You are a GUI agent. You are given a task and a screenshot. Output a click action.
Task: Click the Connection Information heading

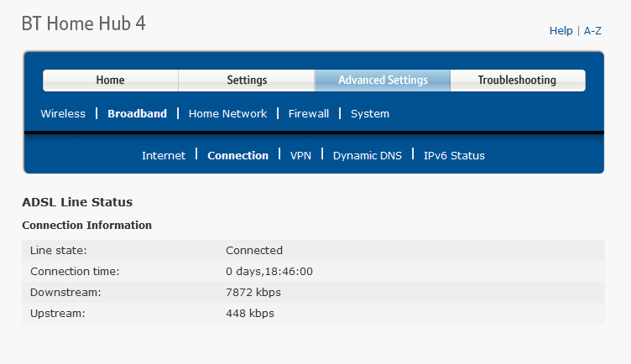[x=87, y=226]
